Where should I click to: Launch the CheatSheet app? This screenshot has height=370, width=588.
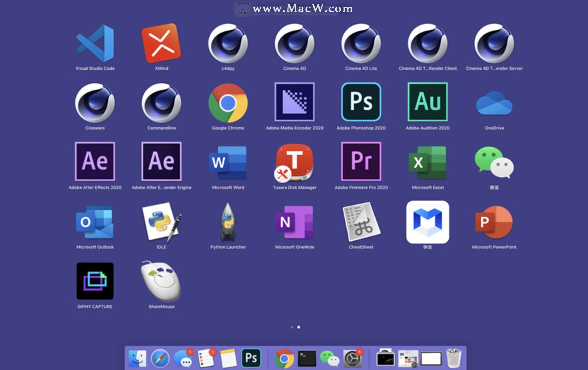point(361,222)
